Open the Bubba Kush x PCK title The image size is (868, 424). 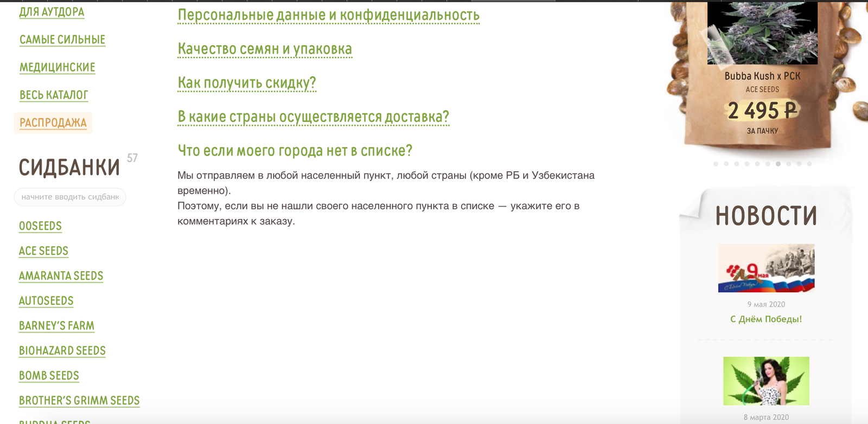pyautogui.click(x=762, y=76)
